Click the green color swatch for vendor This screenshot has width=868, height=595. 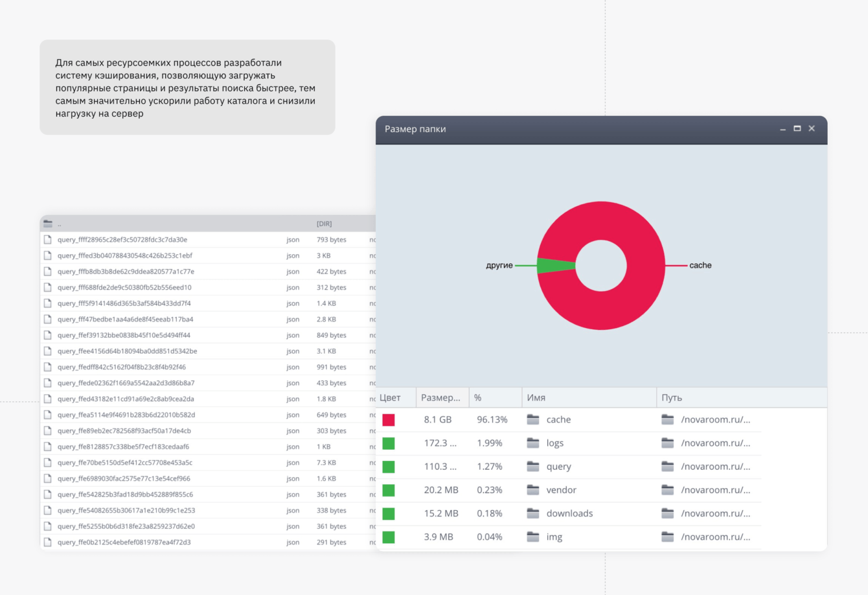(389, 490)
